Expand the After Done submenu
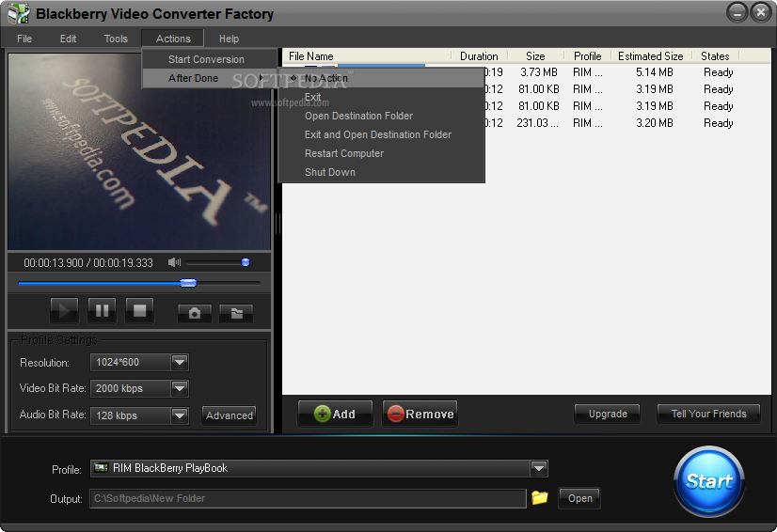 pos(209,78)
